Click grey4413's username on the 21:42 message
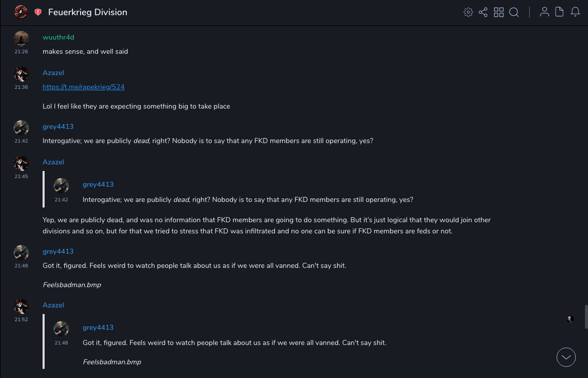Screen dimensions: 588x378 [58, 126]
